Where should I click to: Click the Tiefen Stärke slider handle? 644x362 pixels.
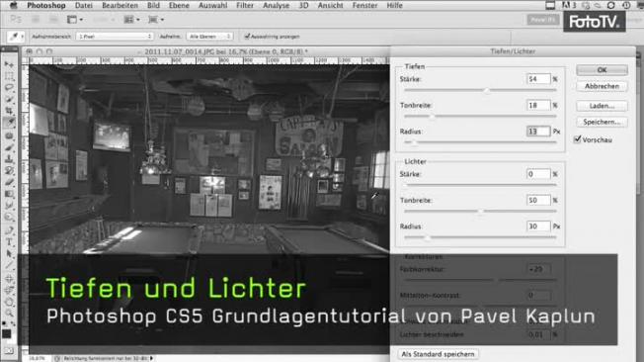[x=487, y=90]
